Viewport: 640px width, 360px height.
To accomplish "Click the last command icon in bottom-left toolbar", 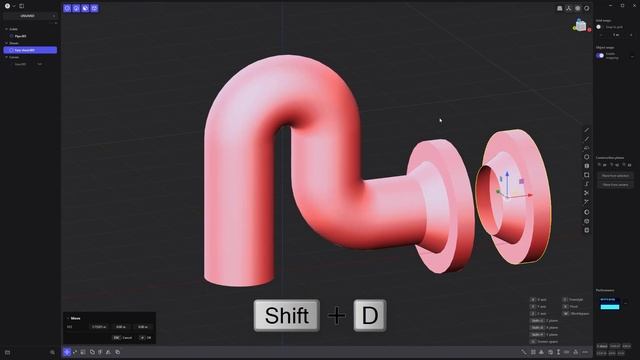I will click(x=118, y=352).
